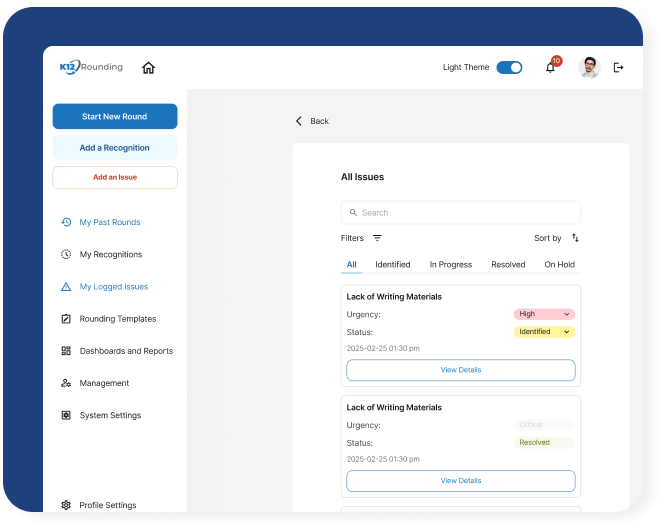Click the Start New Round button
This screenshot has width=666, height=531.
pos(115,117)
